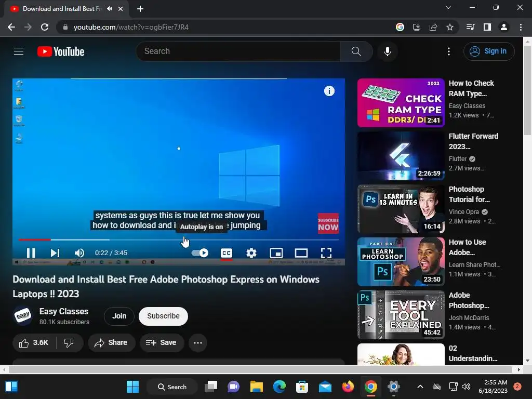Open Every Tool Explained thumbnail

401,314
